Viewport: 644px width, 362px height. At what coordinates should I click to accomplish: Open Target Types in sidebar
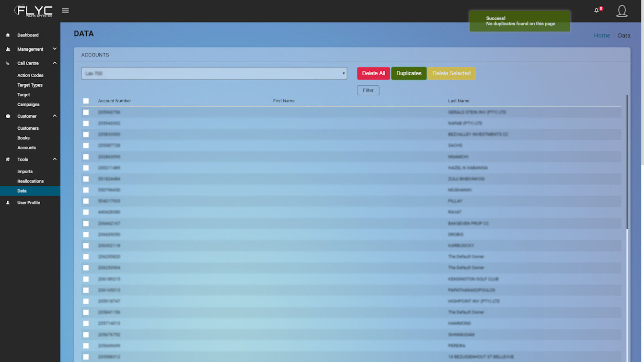click(30, 85)
